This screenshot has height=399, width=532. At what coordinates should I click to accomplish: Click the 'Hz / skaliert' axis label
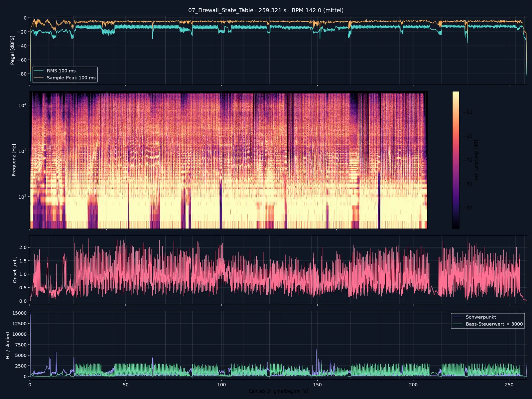pos(8,345)
